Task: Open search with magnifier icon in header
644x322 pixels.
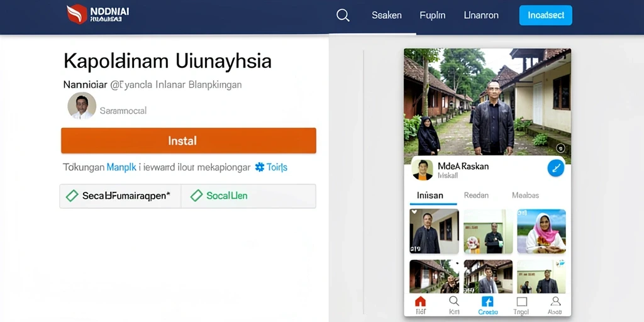Action: point(343,16)
